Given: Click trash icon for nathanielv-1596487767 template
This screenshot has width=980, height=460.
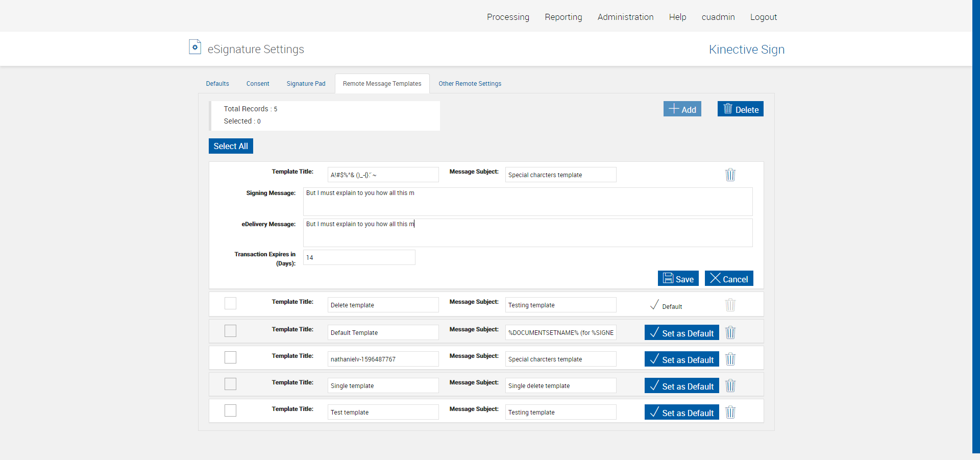Looking at the screenshot, I should pos(730,359).
